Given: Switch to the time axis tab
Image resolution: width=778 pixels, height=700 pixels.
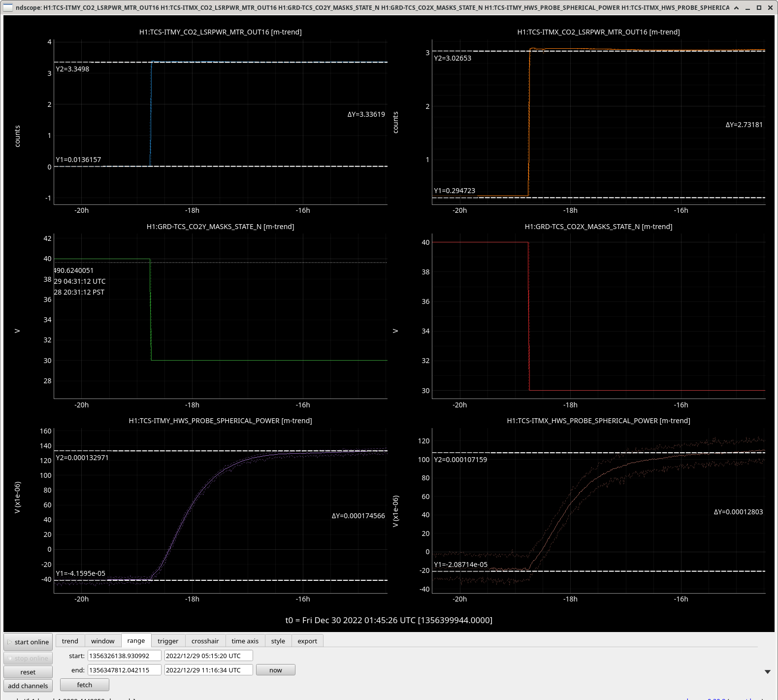Looking at the screenshot, I should tap(245, 641).
